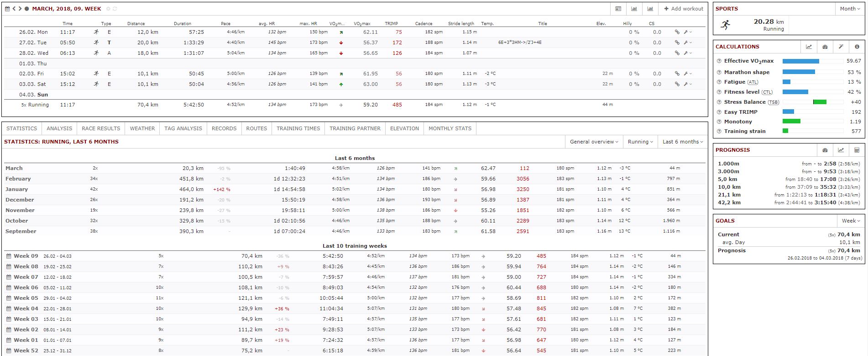Open wrench menu for 28.02. Wed workout
Image resolution: width=868 pixels, height=356 pixels.
[687, 53]
